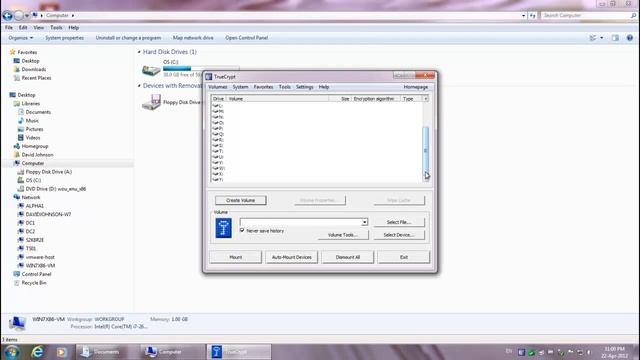Image resolution: width=640 pixels, height=360 pixels.
Task: Click the Dismount All button
Action: coord(348,257)
